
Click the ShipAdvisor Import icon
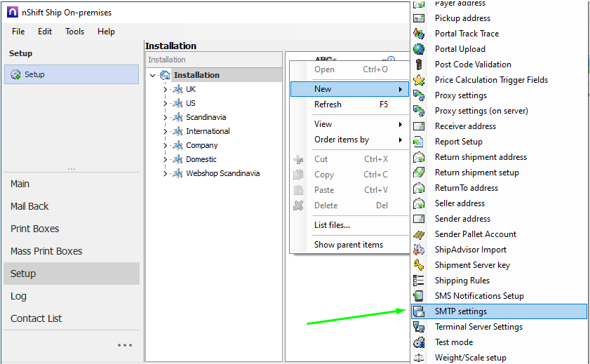pos(419,250)
